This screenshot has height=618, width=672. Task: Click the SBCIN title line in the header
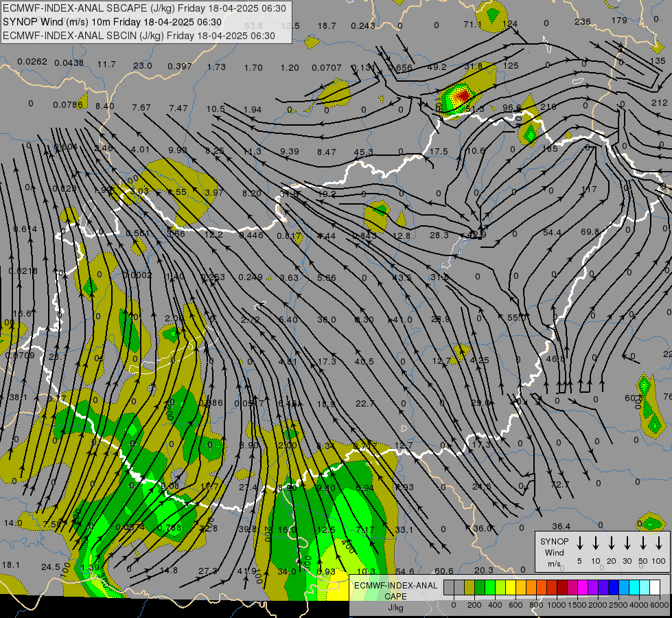click(139, 36)
